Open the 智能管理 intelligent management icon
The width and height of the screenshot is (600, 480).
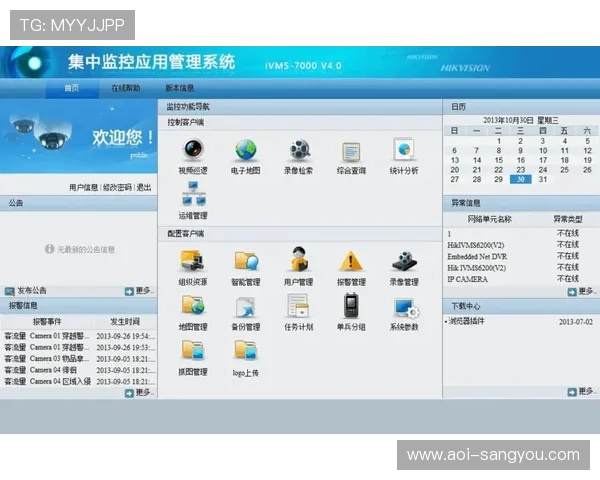coord(246,261)
